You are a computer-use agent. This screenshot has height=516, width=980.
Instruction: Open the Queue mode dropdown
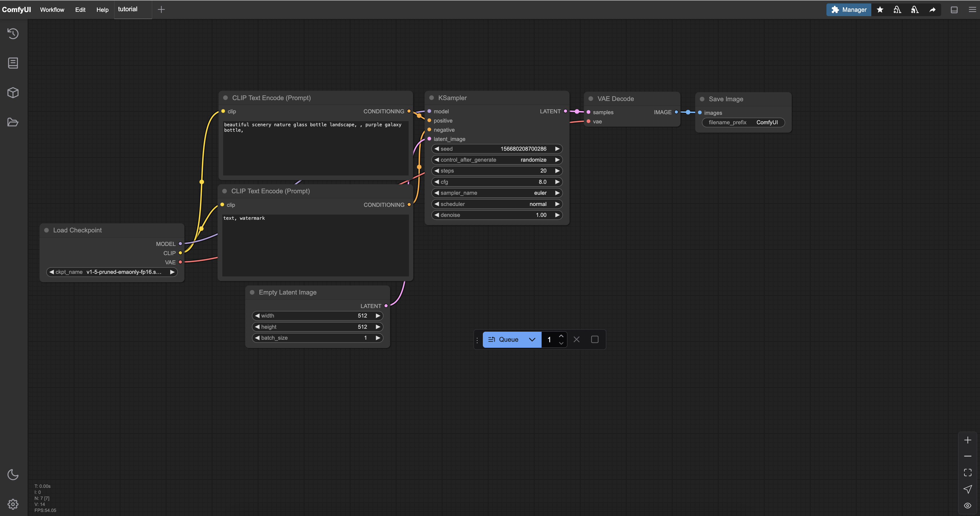532,339
